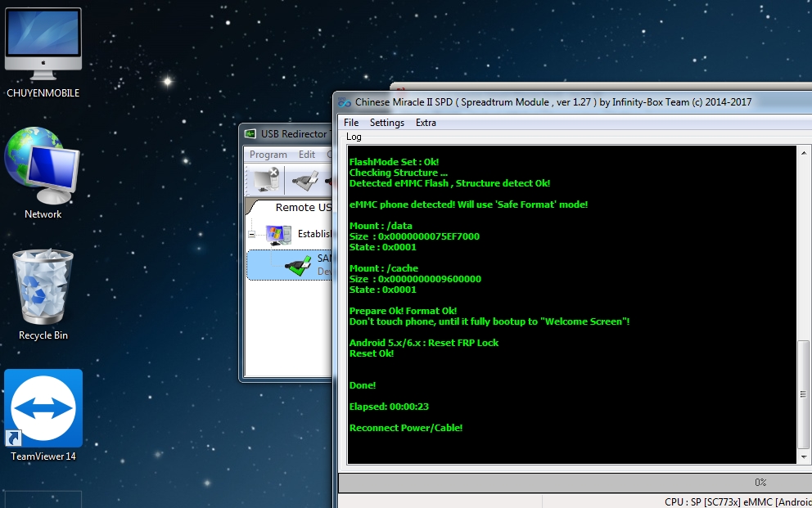Click the 'Android 5.x/6.x : Reset FRP Lock' line

coord(424,343)
